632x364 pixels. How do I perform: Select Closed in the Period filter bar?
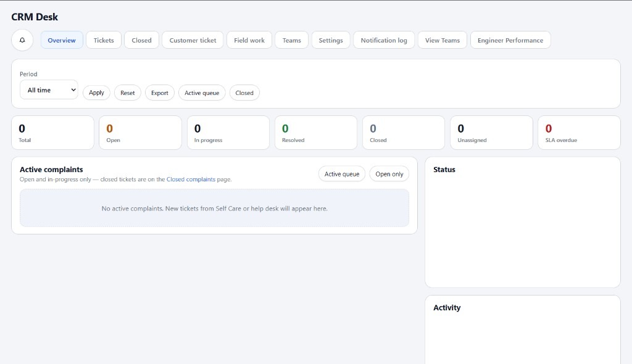tap(244, 93)
